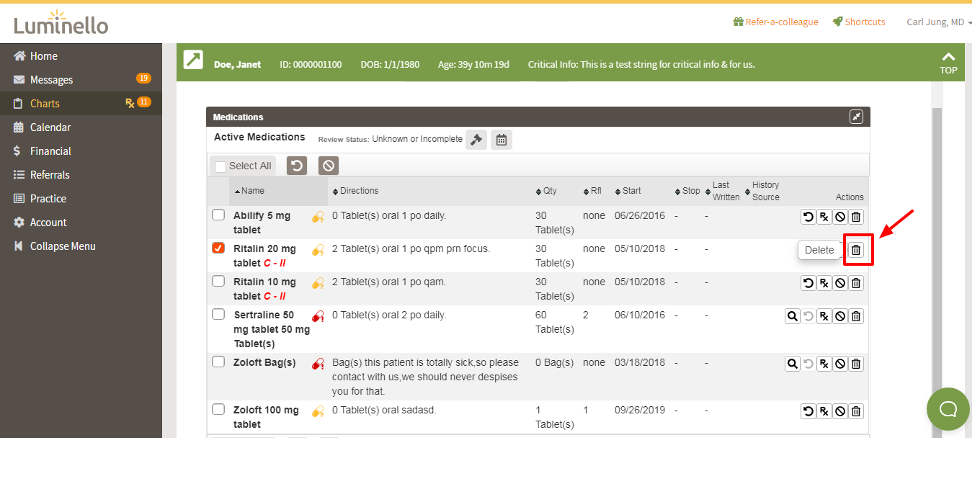The image size is (980, 502).
Task: Expand the Medications panel with the corner icon
Action: tap(856, 117)
